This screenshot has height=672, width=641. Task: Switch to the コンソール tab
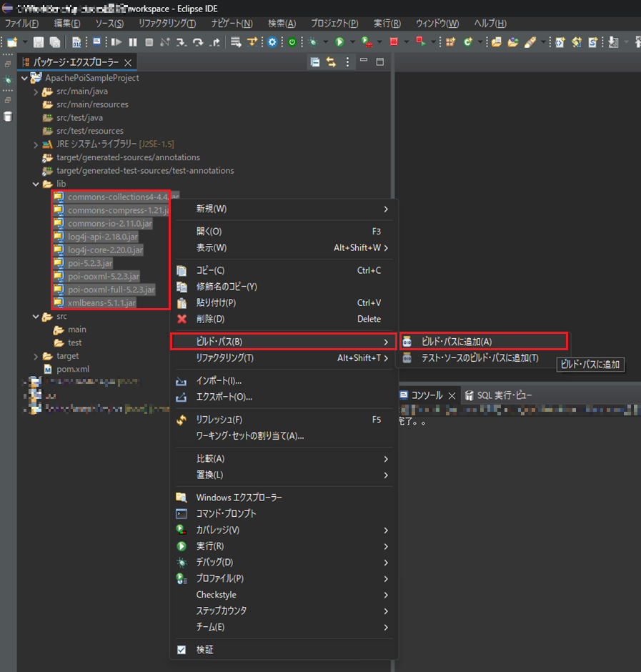click(427, 395)
